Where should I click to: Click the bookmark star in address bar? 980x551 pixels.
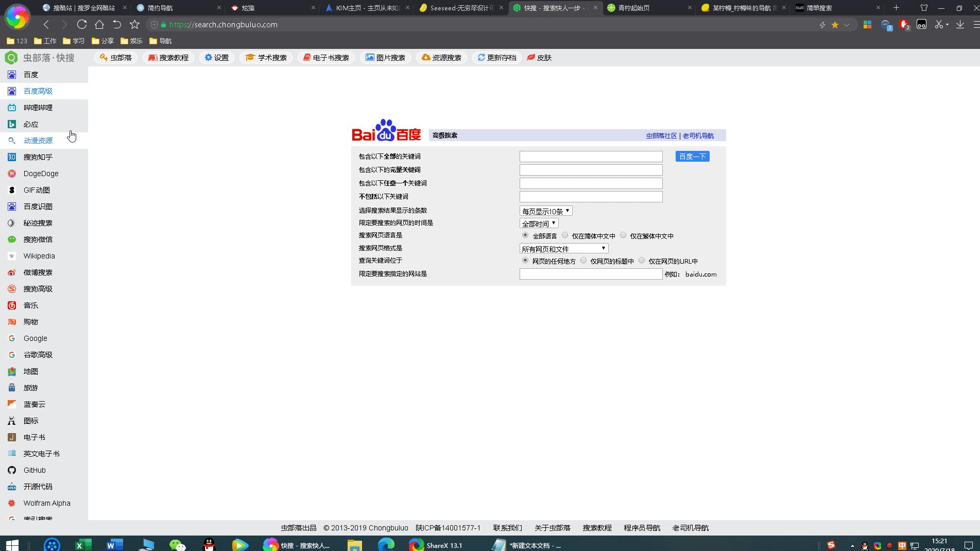click(835, 25)
